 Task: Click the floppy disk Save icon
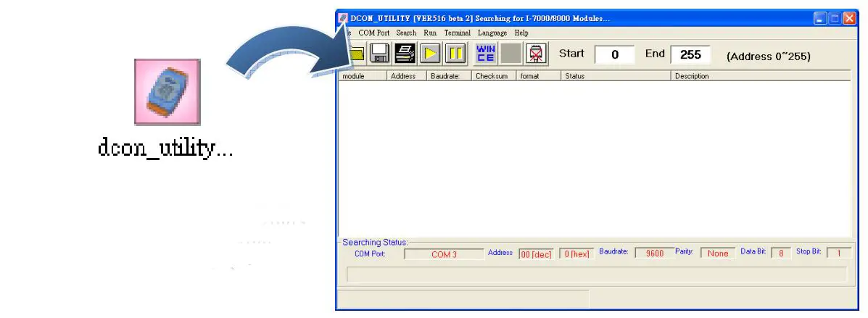click(x=380, y=54)
